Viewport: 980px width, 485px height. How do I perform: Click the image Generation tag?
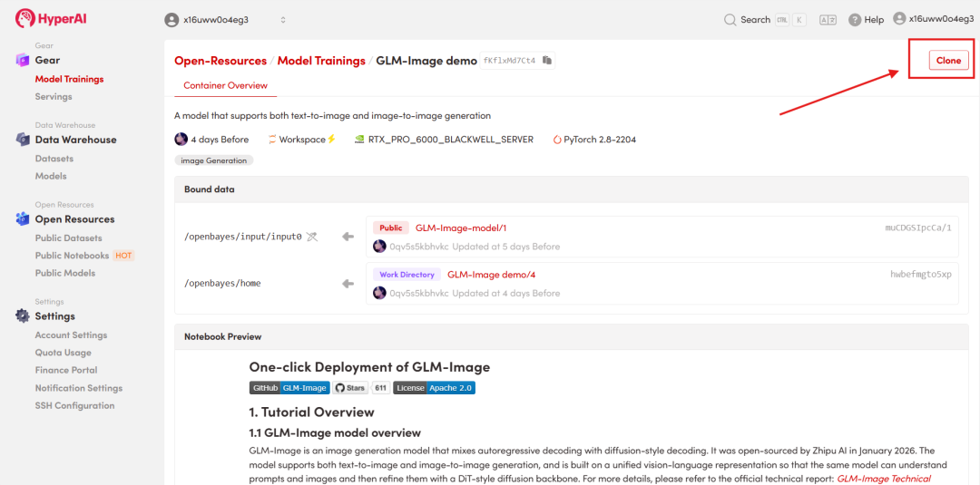213,160
